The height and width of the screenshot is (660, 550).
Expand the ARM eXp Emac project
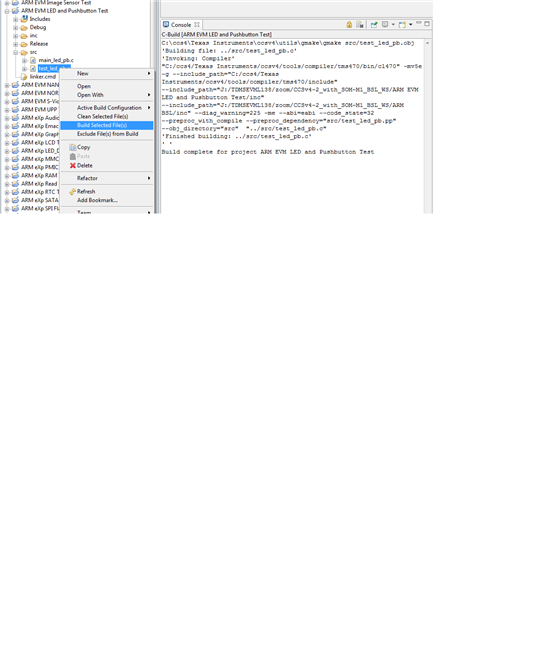point(7,126)
